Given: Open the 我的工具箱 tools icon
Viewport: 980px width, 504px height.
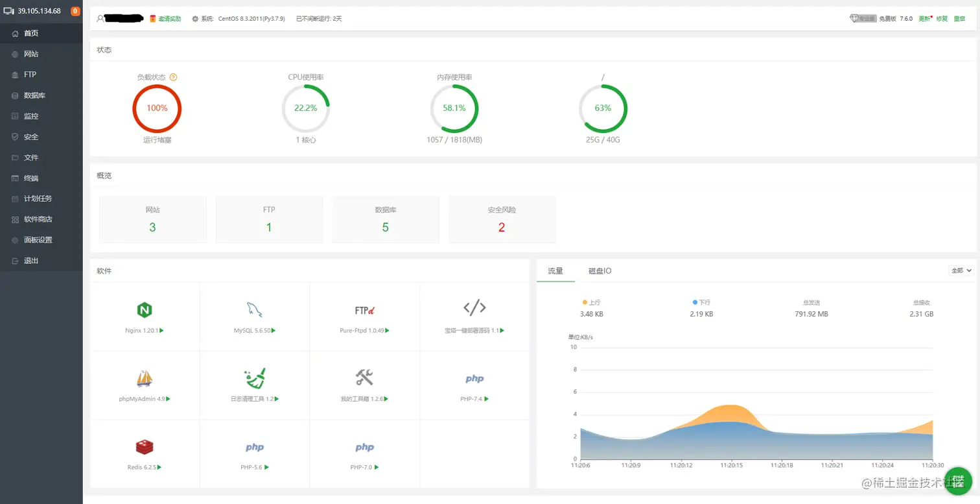Looking at the screenshot, I should 364,377.
